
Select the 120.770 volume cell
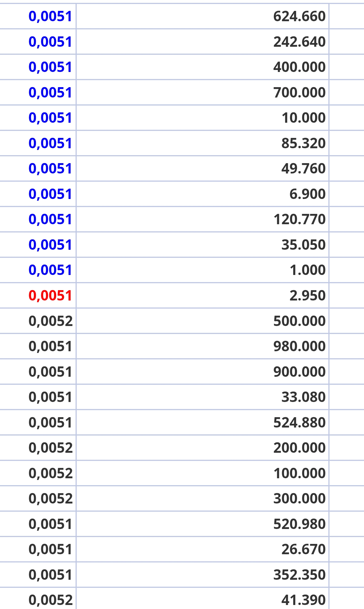point(299,219)
